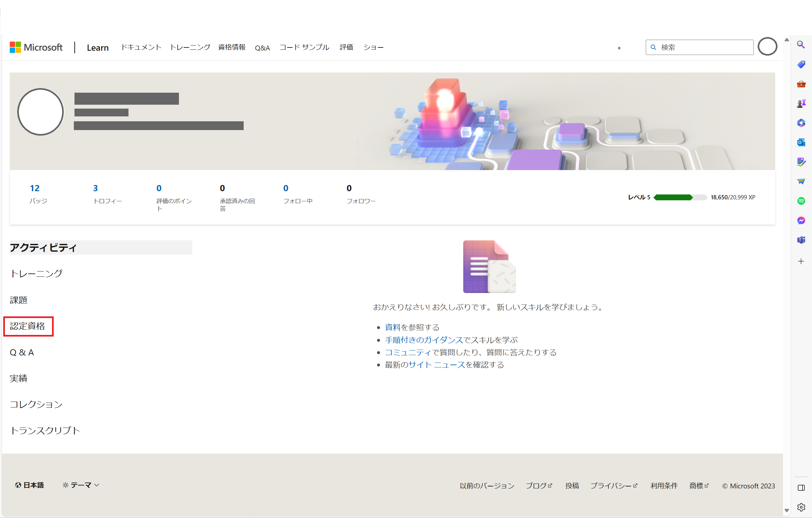812x518 pixels.
Task: Open the Games sidebar icon
Action: 801,103
